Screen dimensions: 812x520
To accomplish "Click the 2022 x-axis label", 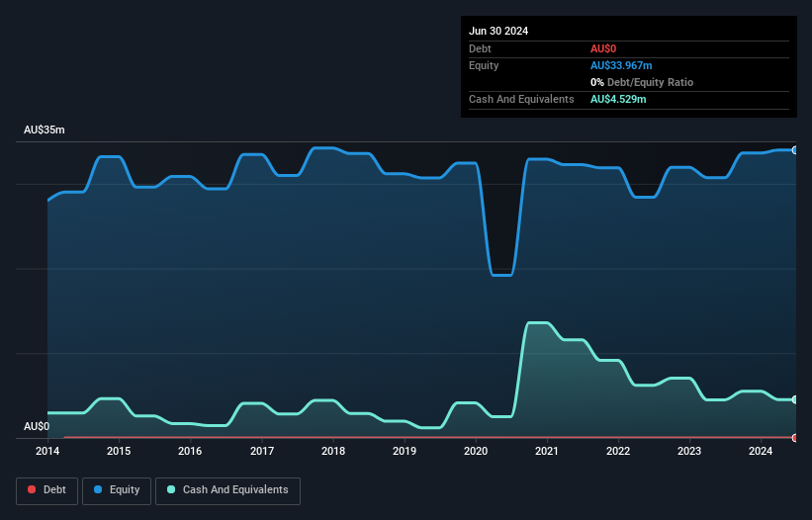I will pos(618,451).
